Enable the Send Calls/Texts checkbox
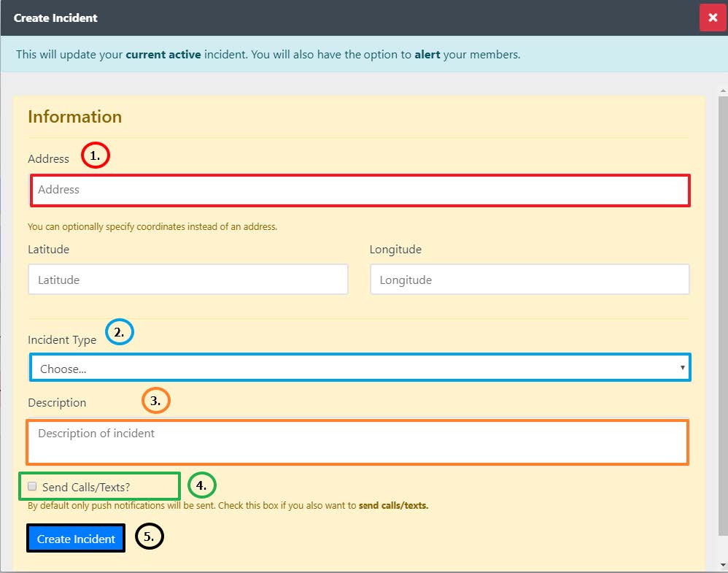 point(32,486)
